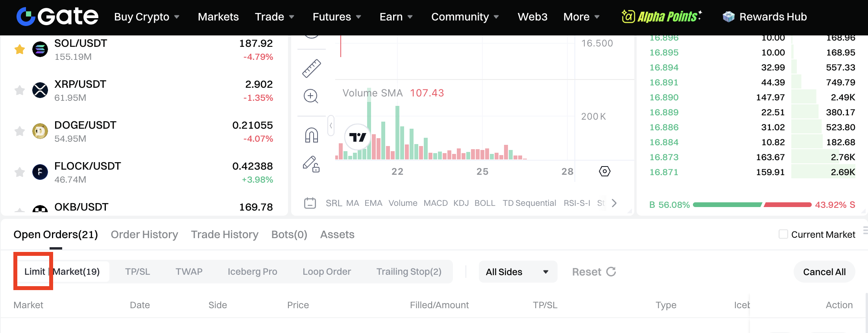
Task: Click the Gate logo icon
Action: pos(26,17)
